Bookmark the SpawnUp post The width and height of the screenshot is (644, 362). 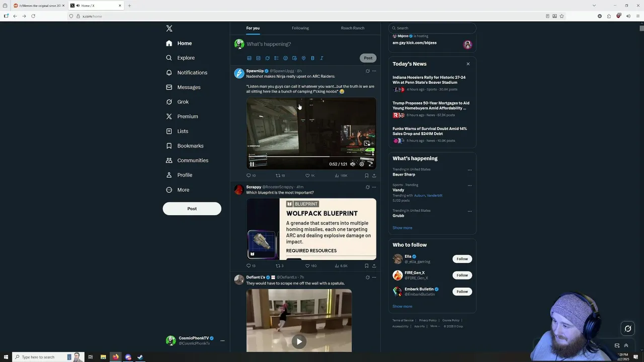[366, 175]
